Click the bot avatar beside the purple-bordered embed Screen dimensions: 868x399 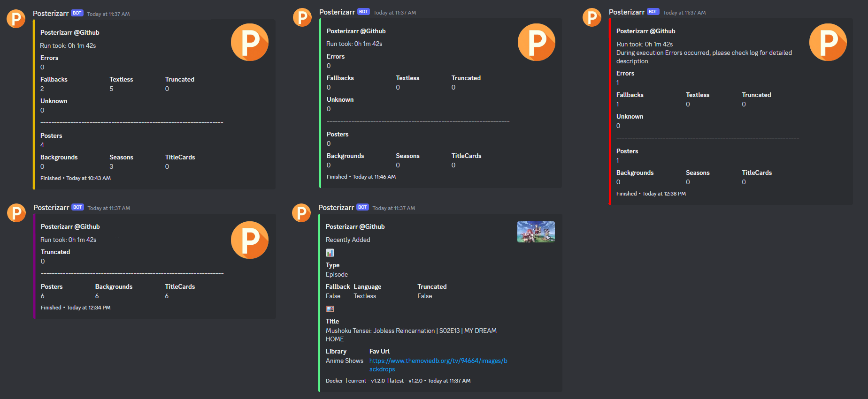pos(16,212)
